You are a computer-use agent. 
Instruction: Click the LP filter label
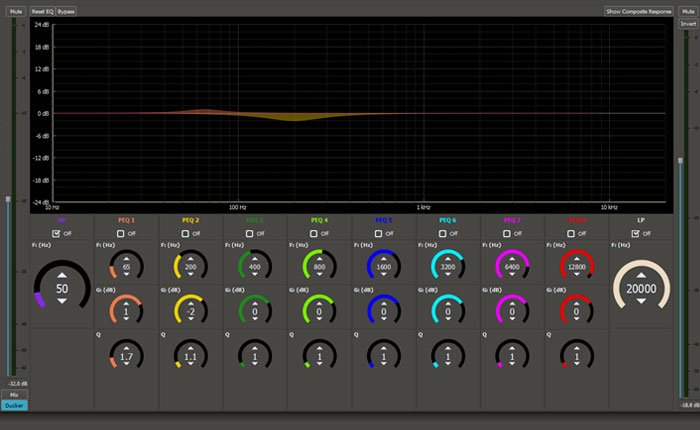(641, 220)
